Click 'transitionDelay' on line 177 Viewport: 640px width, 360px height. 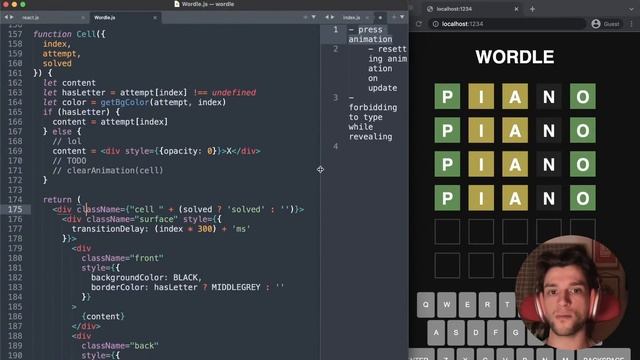point(110,229)
